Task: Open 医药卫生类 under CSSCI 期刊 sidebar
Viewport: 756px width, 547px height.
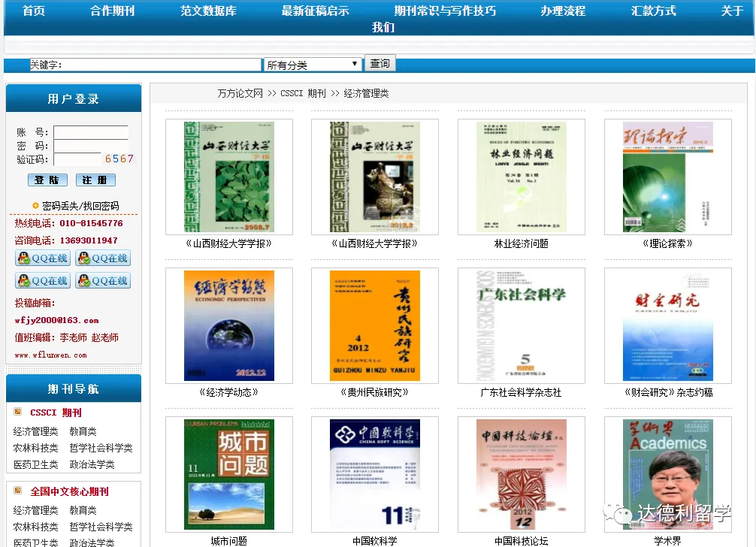Action: (35, 464)
